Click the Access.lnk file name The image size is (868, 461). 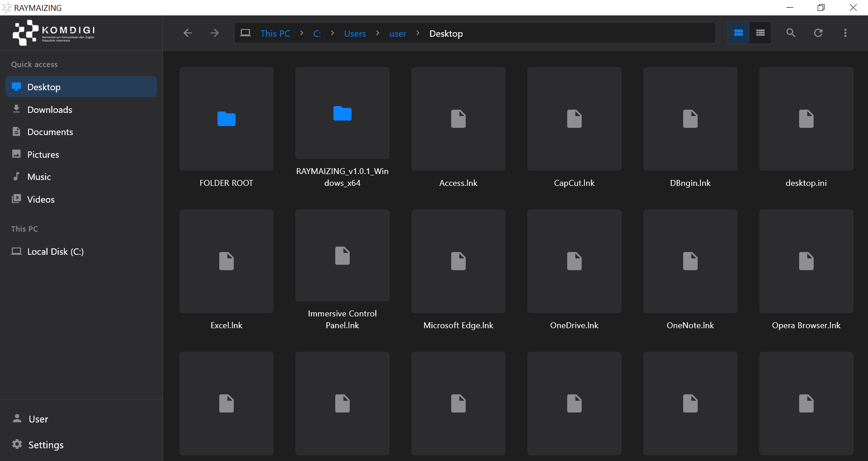(458, 183)
